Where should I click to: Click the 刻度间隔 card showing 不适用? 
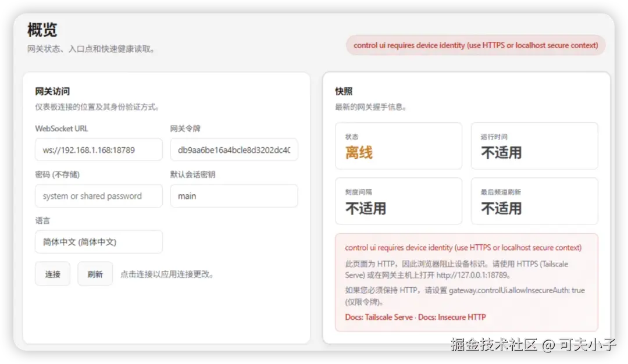coord(398,201)
